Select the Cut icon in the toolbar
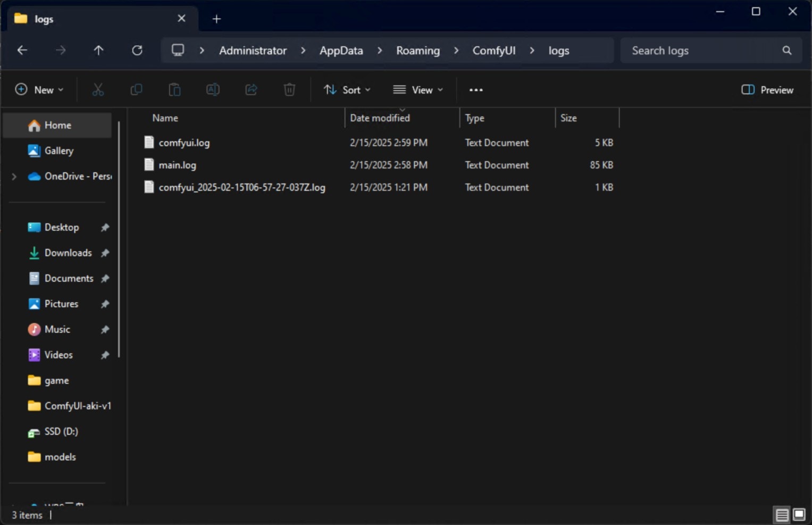Image resolution: width=812 pixels, height=525 pixels. tap(98, 89)
